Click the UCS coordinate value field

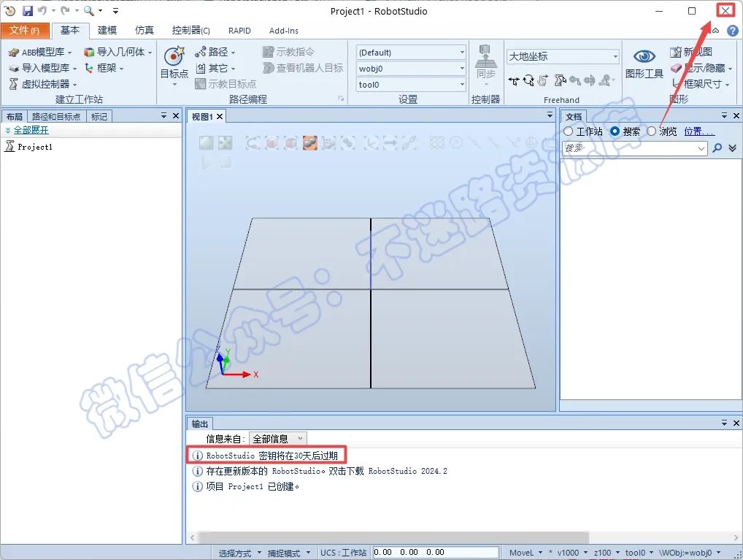point(435,552)
